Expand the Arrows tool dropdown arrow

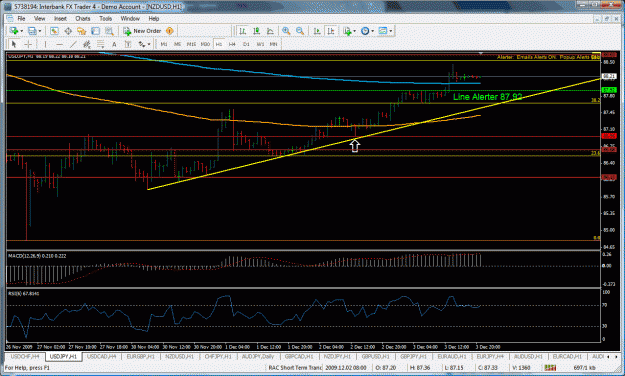coord(149,44)
